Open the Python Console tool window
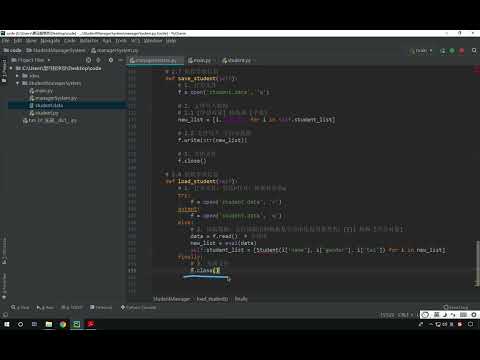480x360 pixels. [x=138, y=307]
